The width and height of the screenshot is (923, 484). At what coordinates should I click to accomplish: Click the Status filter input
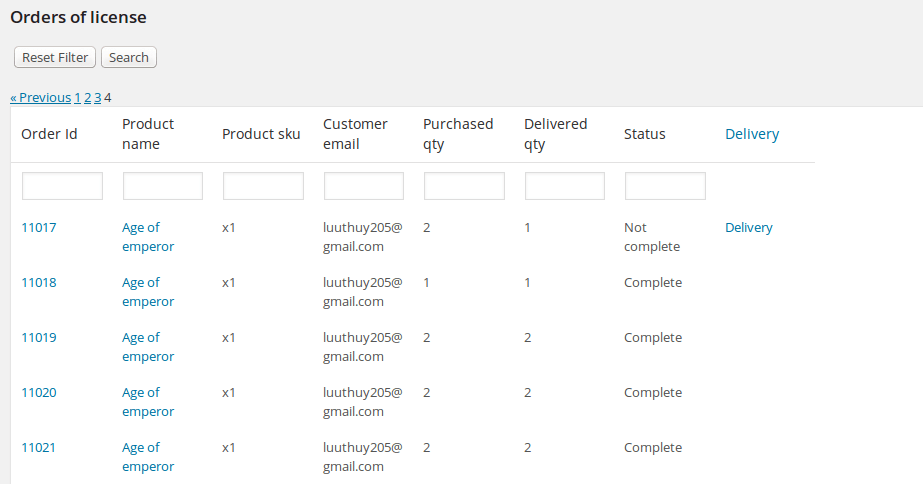(x=665, y=186)
